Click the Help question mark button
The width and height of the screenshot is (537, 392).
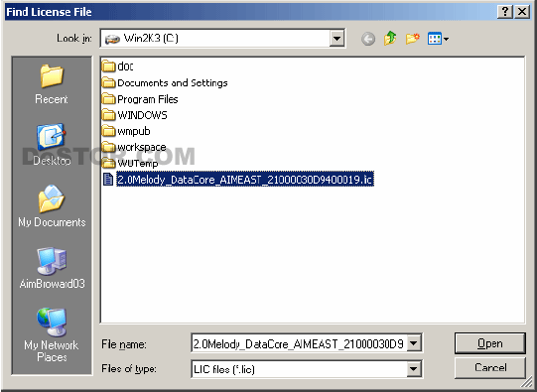(505, 12)
